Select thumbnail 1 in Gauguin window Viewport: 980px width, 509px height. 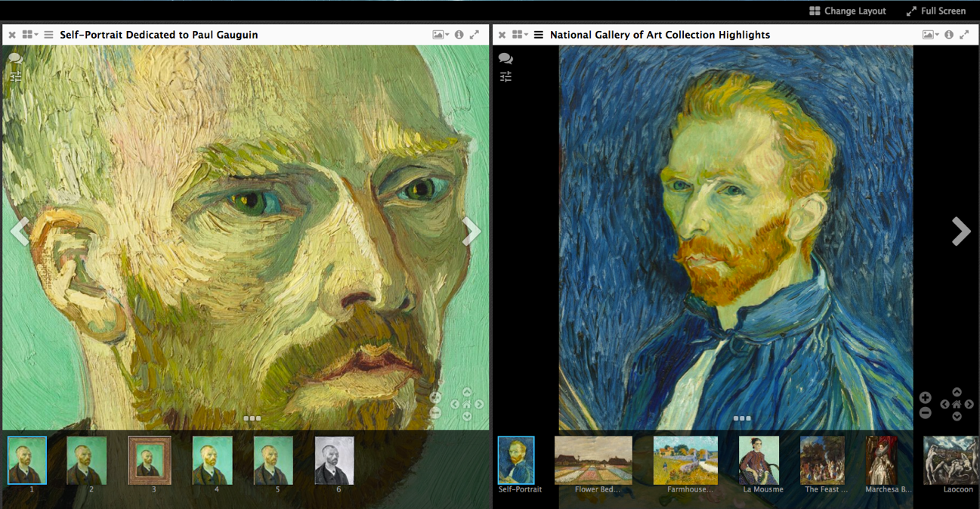pyautogui.click(x=27, y=461)
